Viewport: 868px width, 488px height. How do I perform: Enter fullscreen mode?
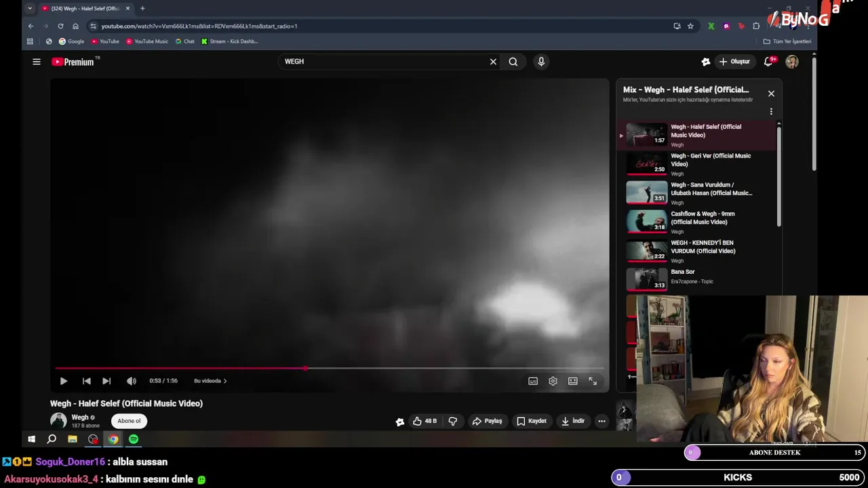tap(593, 381)
